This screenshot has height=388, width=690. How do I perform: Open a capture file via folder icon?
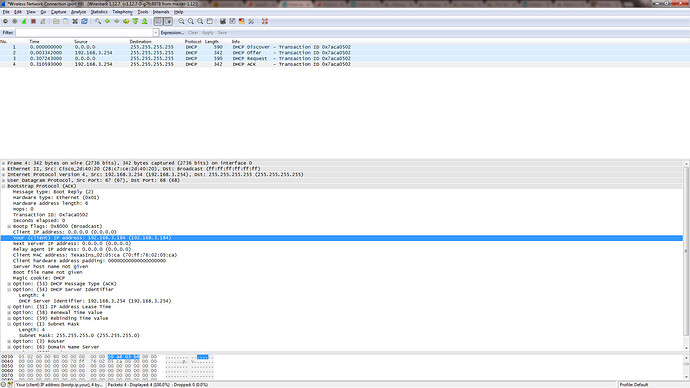pos(56,21)
